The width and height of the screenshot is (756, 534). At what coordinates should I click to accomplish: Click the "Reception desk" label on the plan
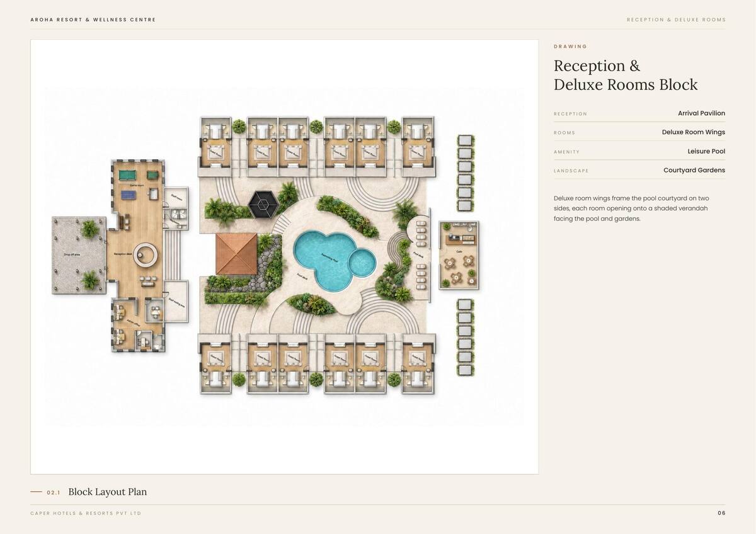tap(122, 254)
